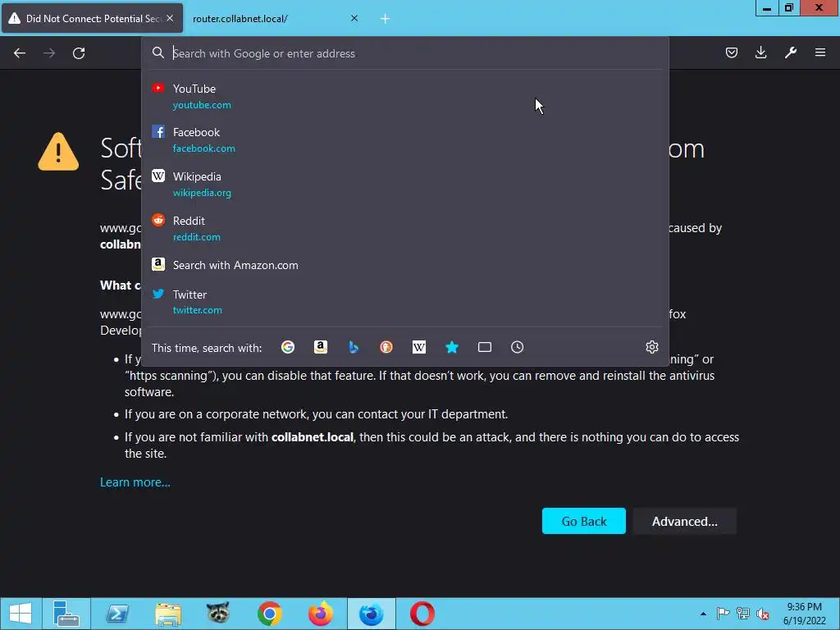Viewport: 840px width, 630px height.
Task: Select the YouTube suggestion
Action: click(405, 97)
